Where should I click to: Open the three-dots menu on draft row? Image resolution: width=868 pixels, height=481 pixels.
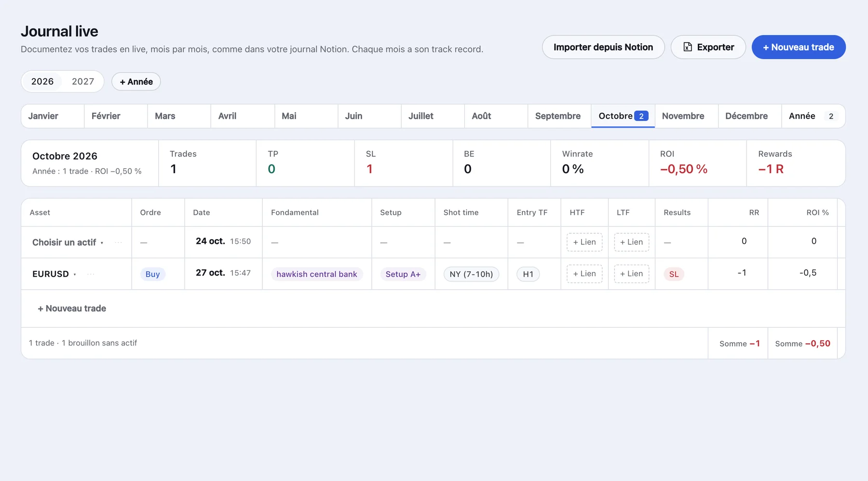[x=118, y=242]
